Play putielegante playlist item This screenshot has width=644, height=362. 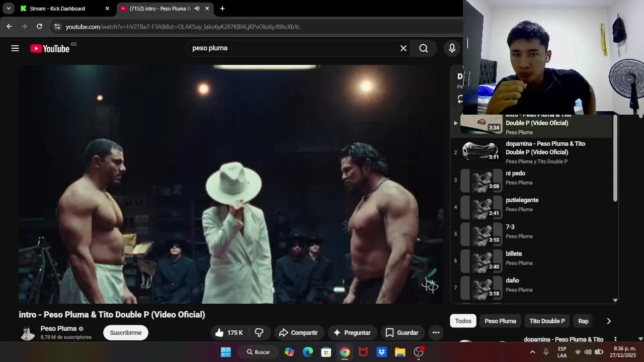[x=532, y=207]
